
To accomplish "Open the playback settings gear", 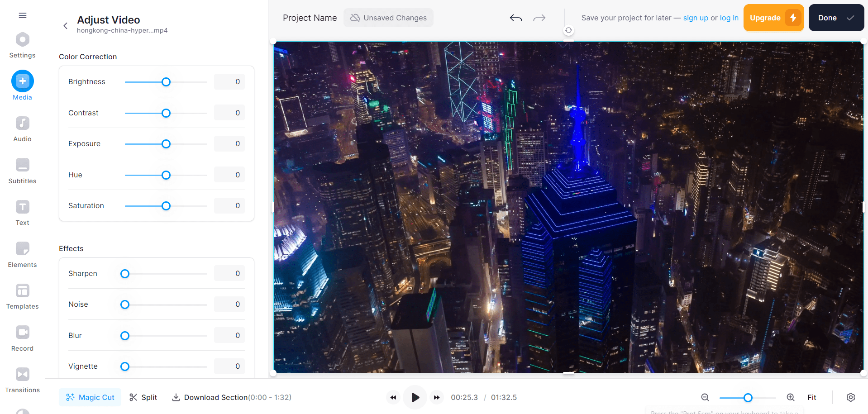I will pos(851,397).
